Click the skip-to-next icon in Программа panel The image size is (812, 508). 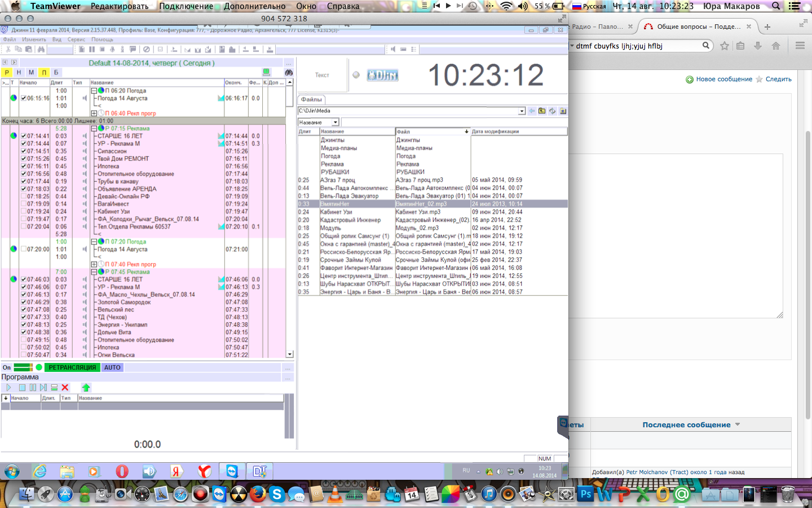click(x=43, y=388)
